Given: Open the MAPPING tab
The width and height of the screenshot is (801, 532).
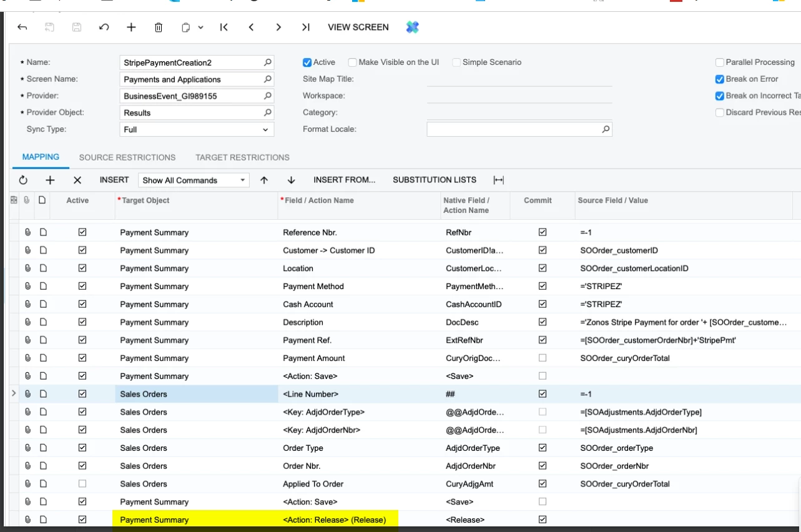Looking at the screenshot, I should (41, 157).
